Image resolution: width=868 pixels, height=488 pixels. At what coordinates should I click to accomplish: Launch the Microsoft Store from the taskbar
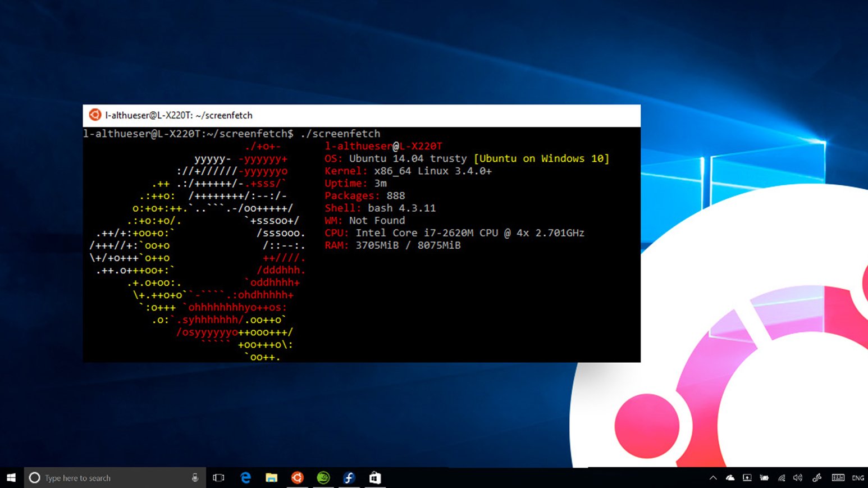(375, 478)
